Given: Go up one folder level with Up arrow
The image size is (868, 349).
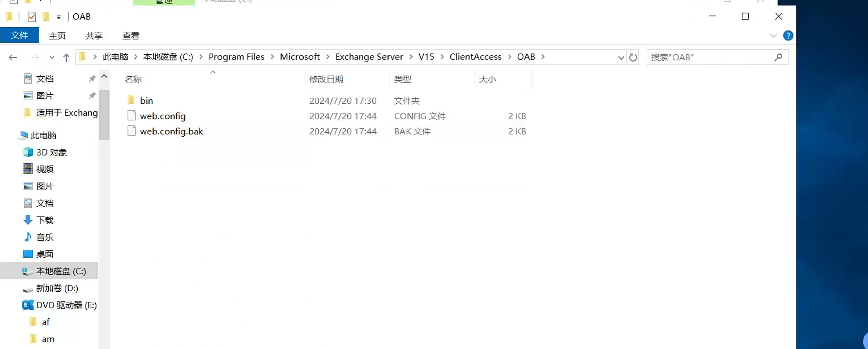Looking at the screenshot, I should coord(66,57).
